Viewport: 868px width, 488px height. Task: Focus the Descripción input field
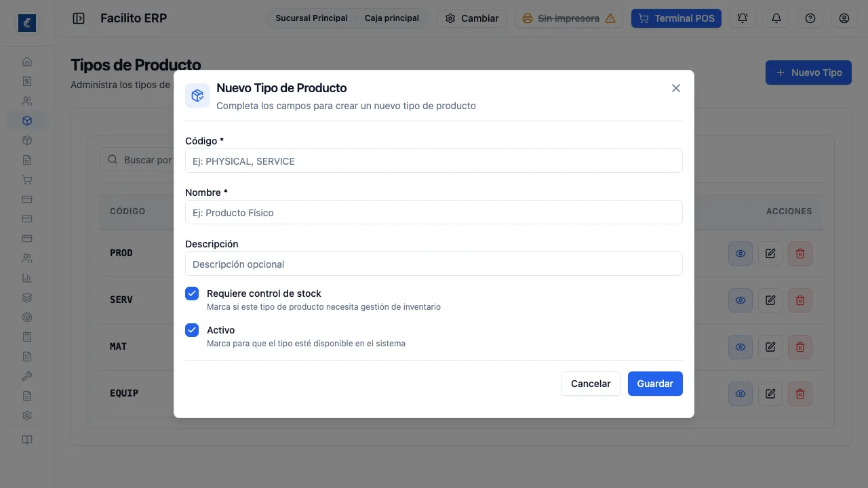click(x=434, y=264)
